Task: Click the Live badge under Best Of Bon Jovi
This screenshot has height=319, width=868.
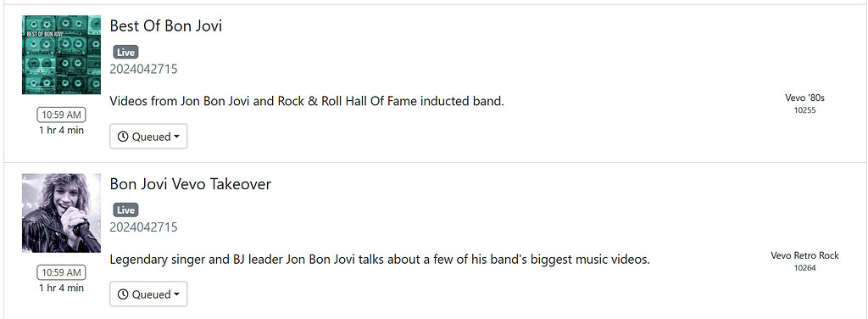Action: (x=125, y=53)
